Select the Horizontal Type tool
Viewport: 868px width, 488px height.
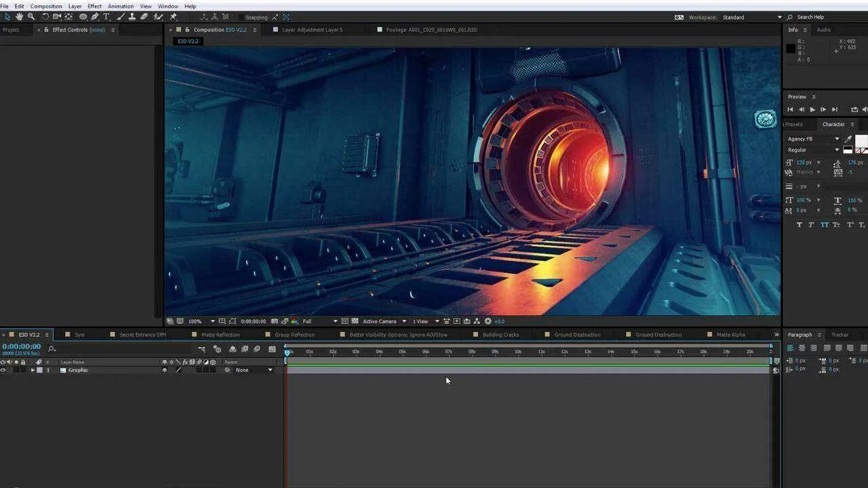pos(106,17)
